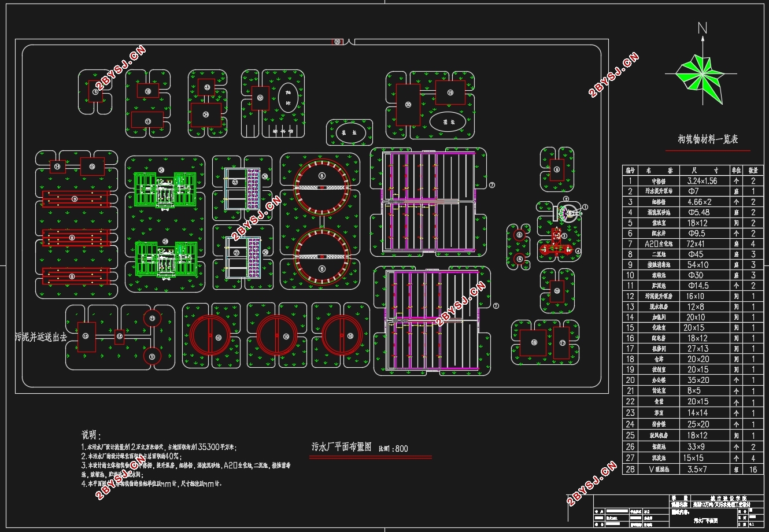Screen dimensions: 769x532
Task: Select note 2 mentioning 40% greening
Action: 132,456
